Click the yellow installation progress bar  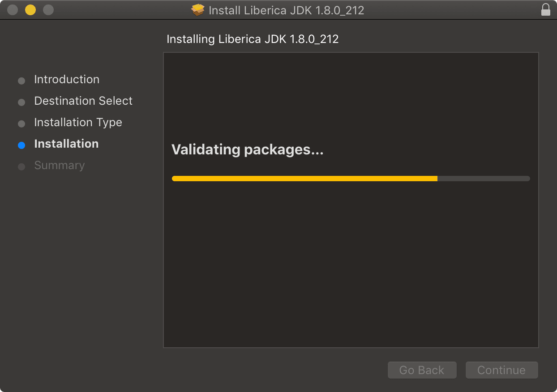(304, 178)
